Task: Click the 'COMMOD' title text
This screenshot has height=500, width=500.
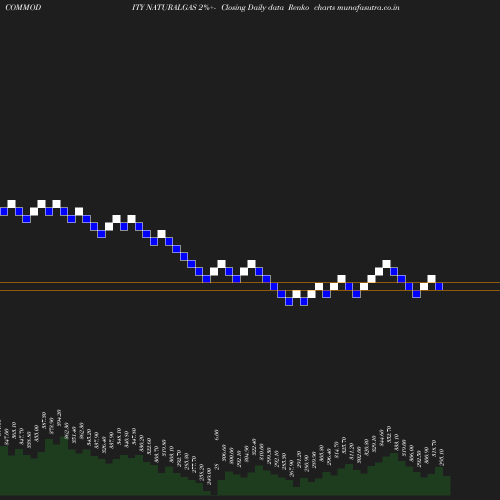Action: [x=23, y=7]
